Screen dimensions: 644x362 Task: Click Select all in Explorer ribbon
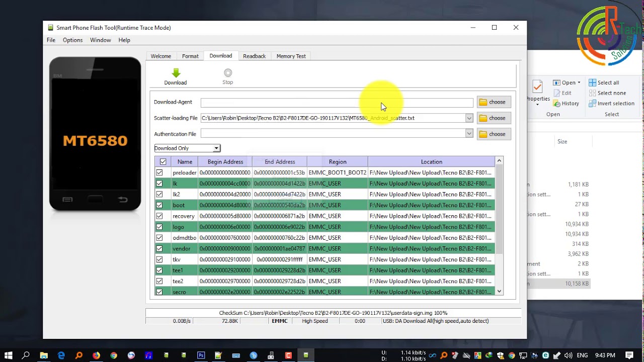(x=604, y=82)
